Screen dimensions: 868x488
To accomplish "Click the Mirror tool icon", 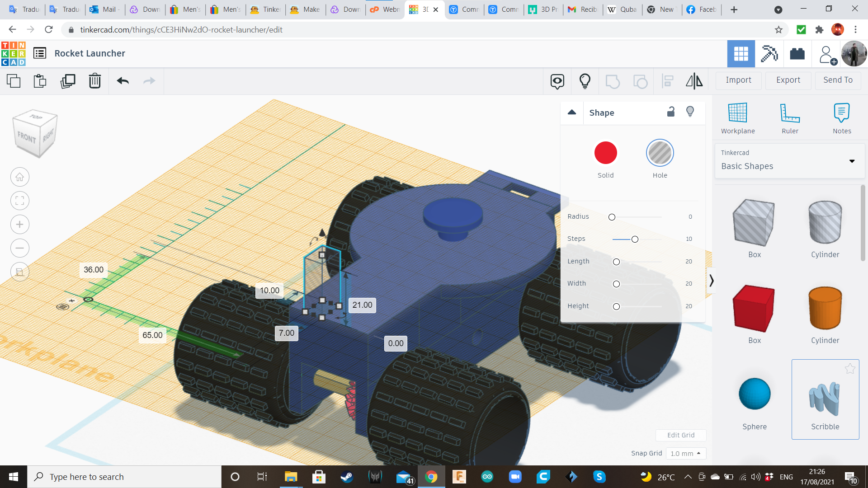I will tap(694, 81).
